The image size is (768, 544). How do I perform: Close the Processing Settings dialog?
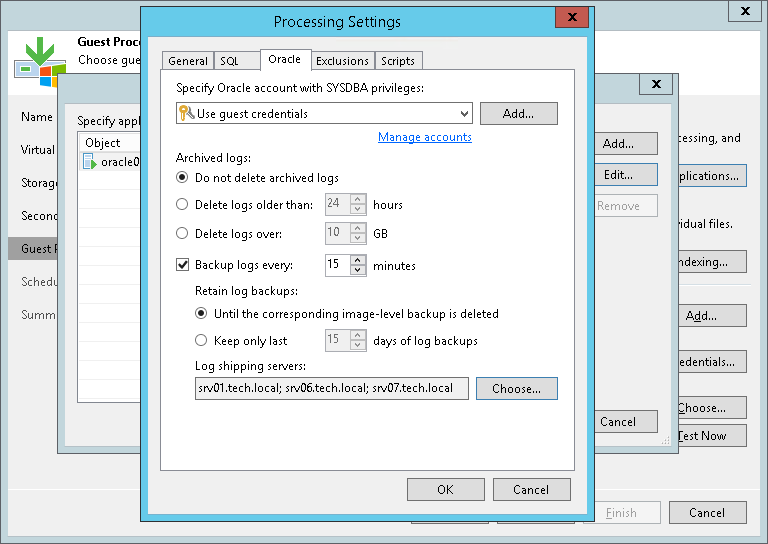tap(572, 17)
